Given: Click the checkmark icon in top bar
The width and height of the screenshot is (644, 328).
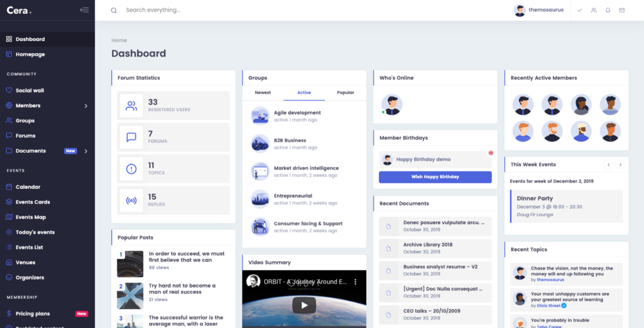Looking at the screenshot, I should [x=580, y=10].
